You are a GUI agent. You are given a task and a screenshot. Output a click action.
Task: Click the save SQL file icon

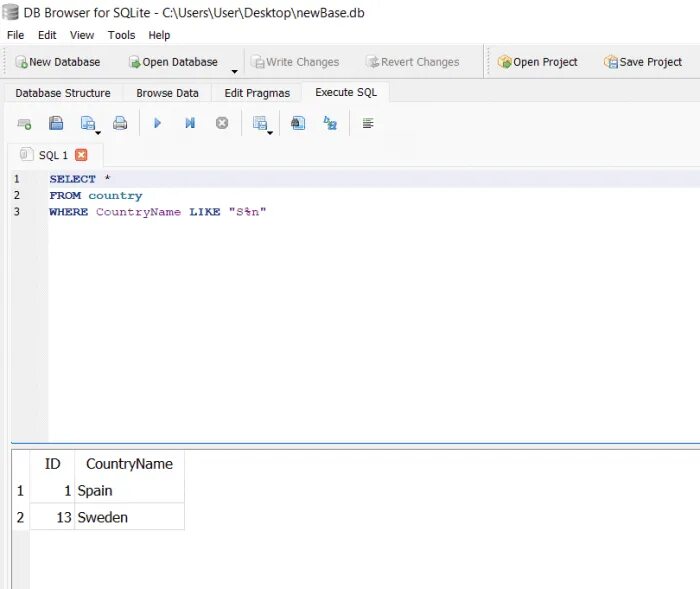point(88,123)
